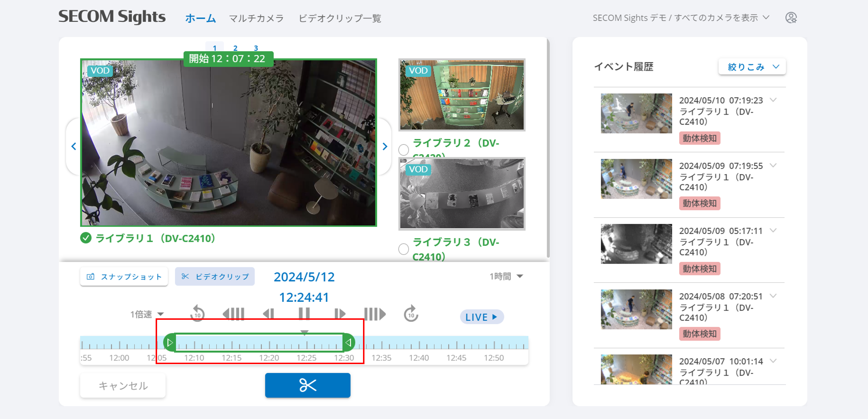Show next camera with right arrow
868x419 pixels.
pyautogui.click(x=385, y=146)
